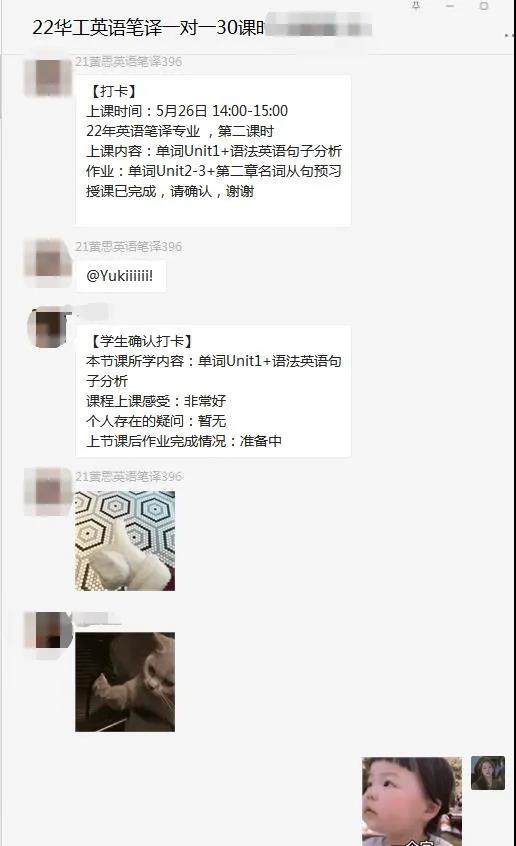Screen dimensions: 516x846
Task: Click avatar beside the @Yukiiiiii! message
Action: 49,262
